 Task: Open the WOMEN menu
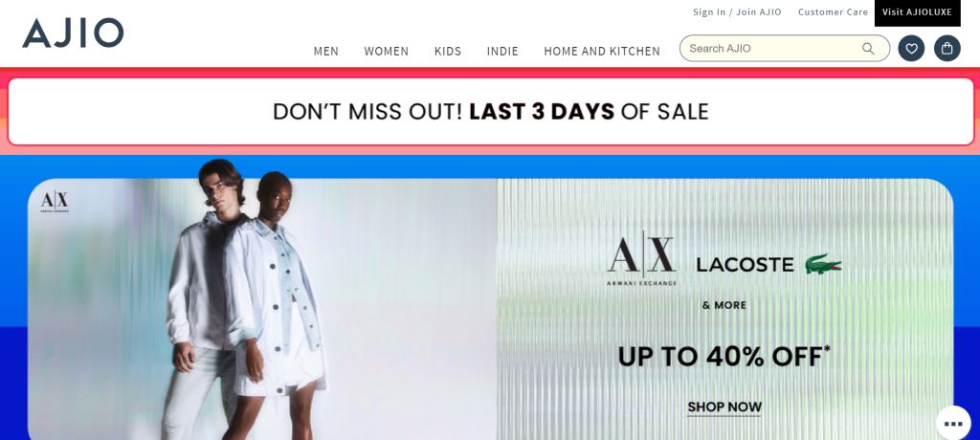pos(387,52)
